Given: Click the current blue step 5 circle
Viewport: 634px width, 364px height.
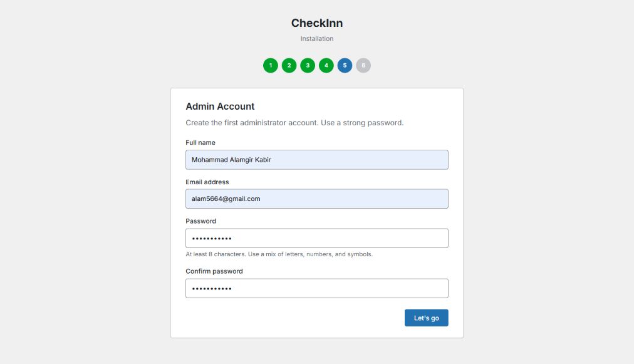Looking at the screenshot, I should point(345,65).
